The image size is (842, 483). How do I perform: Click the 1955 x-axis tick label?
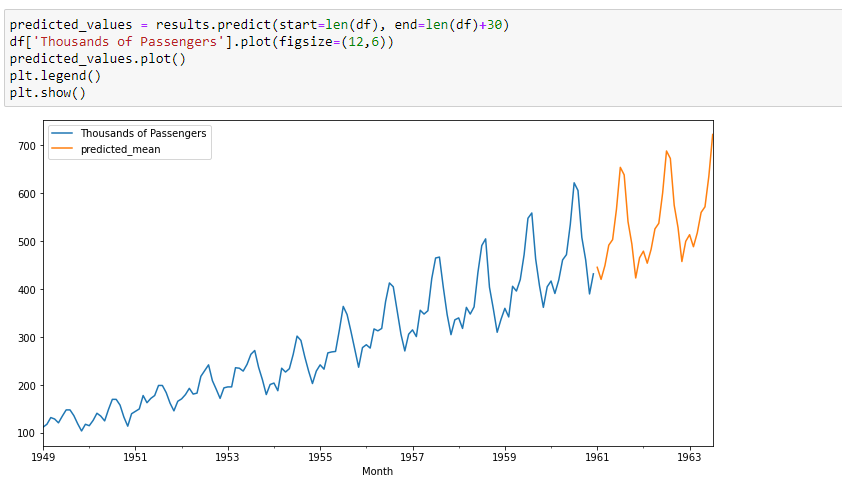pyautogui.click(x=320, y=457)
